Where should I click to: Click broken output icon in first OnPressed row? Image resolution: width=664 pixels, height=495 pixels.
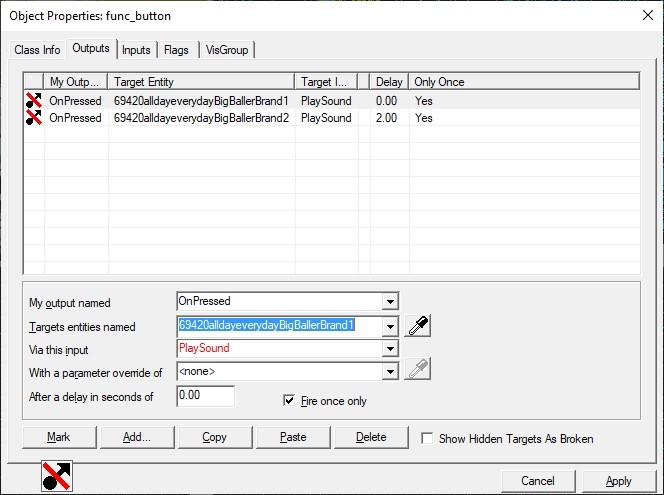(x=33, y=100)
